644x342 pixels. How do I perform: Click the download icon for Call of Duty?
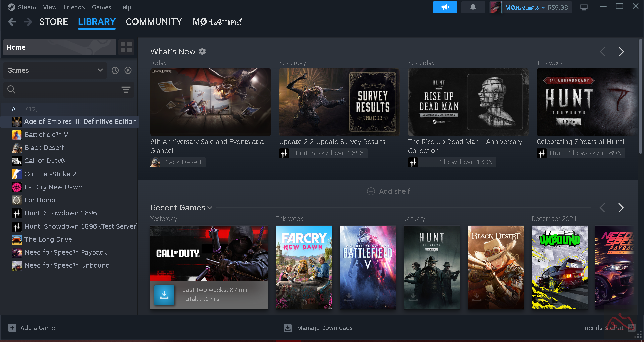pos(164,295)
